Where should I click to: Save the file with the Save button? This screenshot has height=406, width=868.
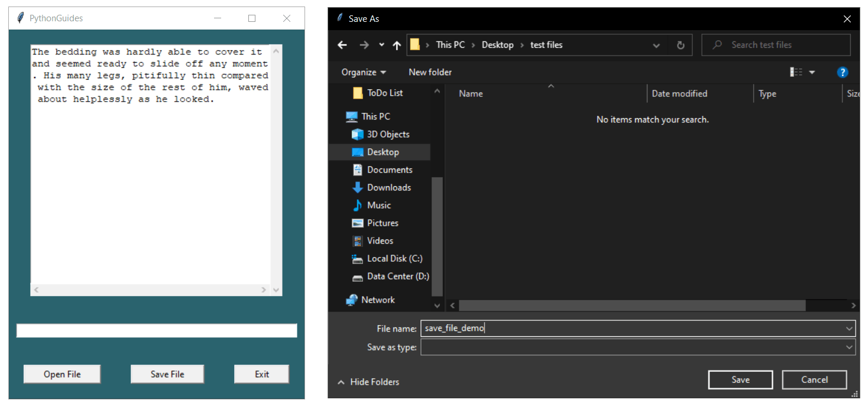coord(740,379)
